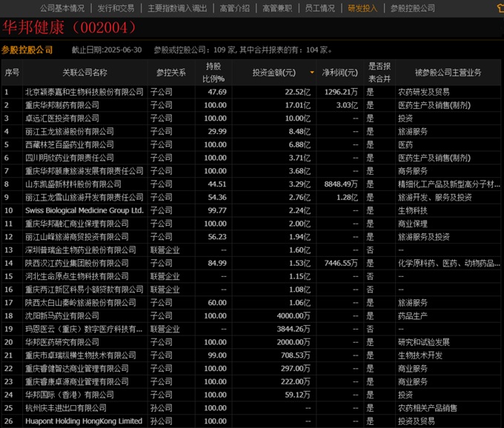Image resolution: width=504 pixels, height=428 pixels.
Task: Click the 参控关系 column header
Action: pos(171,73)
